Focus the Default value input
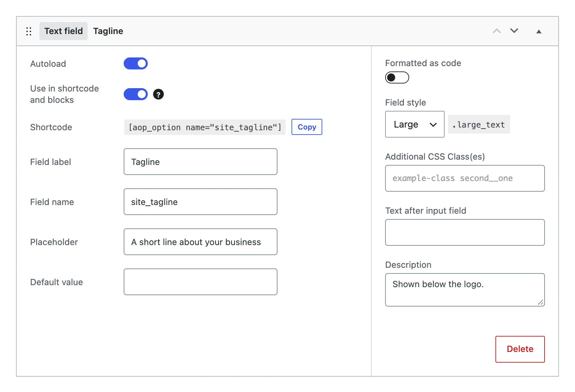This screenshot has width=575, height=392. tap(201, 282)
